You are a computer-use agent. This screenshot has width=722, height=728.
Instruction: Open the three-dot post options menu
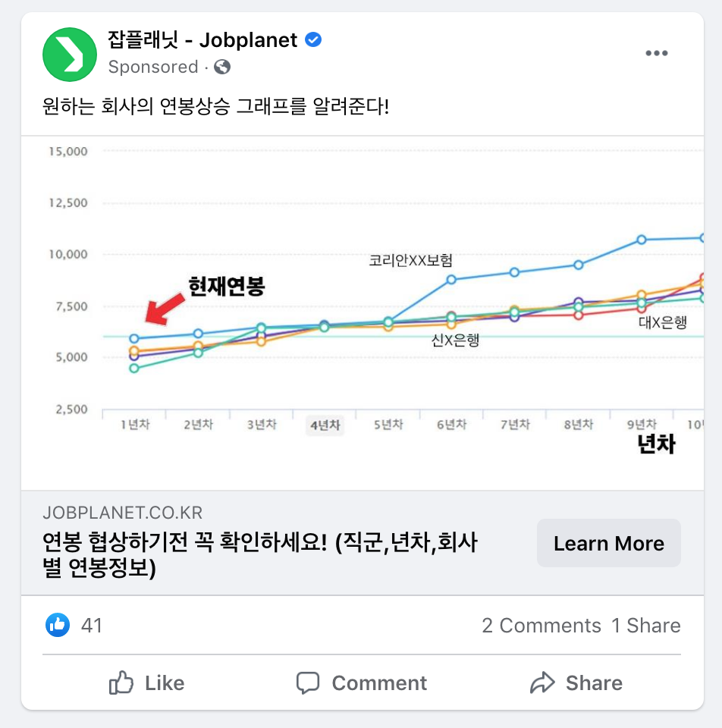(x=657, y=53)
